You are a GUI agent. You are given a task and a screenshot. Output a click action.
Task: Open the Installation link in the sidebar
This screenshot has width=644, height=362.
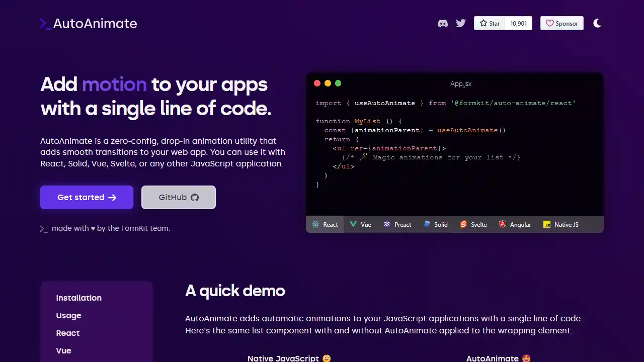(x=78, y=298)
